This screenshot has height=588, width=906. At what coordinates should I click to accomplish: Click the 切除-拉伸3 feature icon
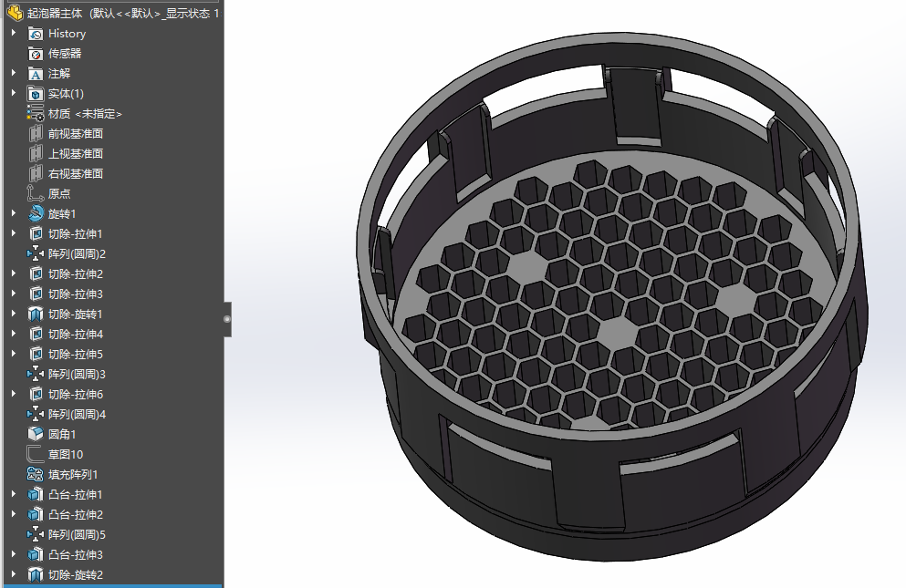tap(36, 294)
